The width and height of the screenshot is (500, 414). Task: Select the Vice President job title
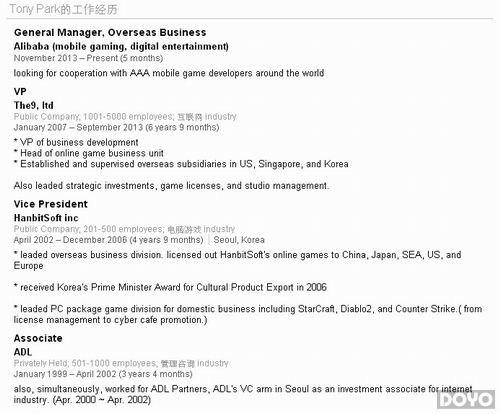coord(51,204)
